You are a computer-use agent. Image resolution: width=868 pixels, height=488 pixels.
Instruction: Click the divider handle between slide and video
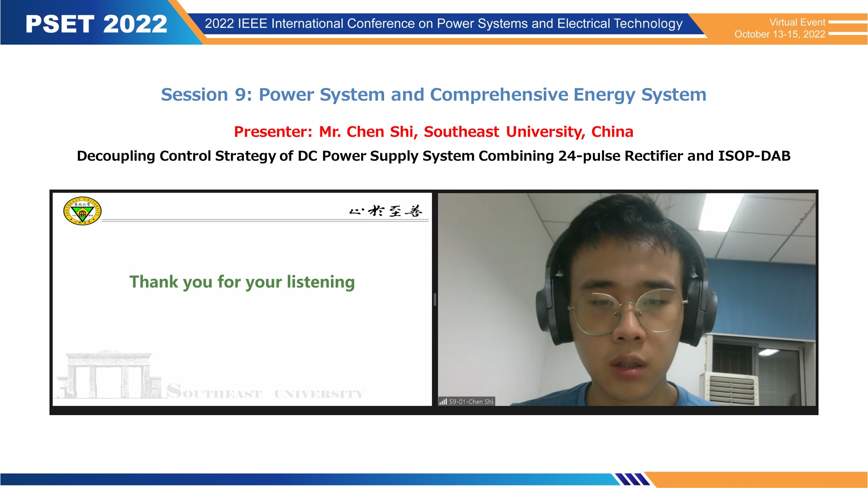click(435, 299)
